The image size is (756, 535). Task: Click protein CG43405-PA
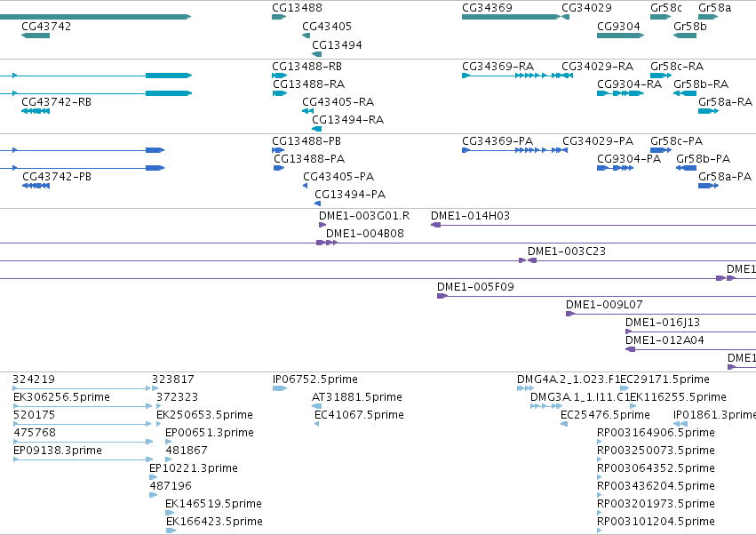coord(338,177)
